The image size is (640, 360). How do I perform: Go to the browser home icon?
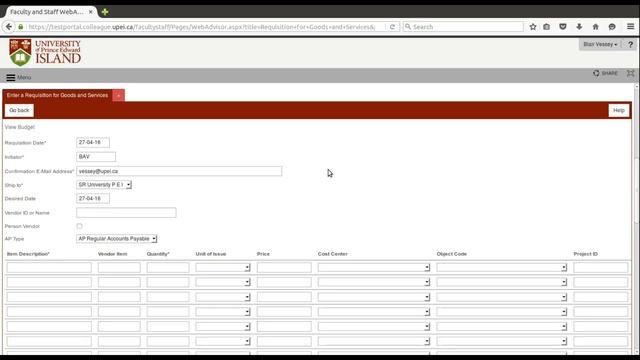point(596,27)
